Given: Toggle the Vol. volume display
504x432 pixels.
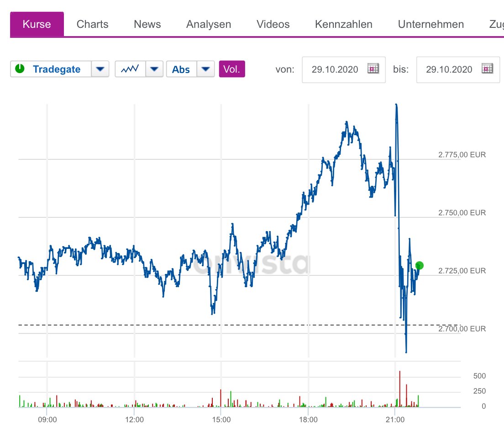Looking at the screenshot, I should click(x=232, y=69).
